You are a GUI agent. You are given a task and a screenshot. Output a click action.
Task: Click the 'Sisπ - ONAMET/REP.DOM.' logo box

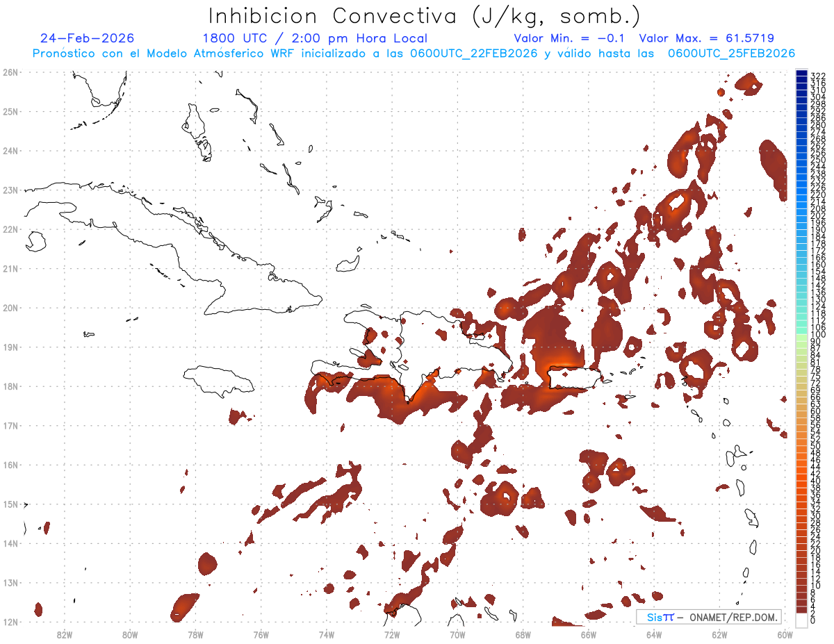click(709, 617)
